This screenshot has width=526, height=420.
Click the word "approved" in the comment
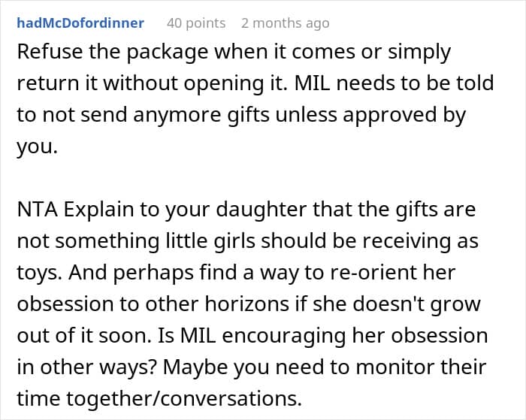pyautogui.click(x=389, y=116)
